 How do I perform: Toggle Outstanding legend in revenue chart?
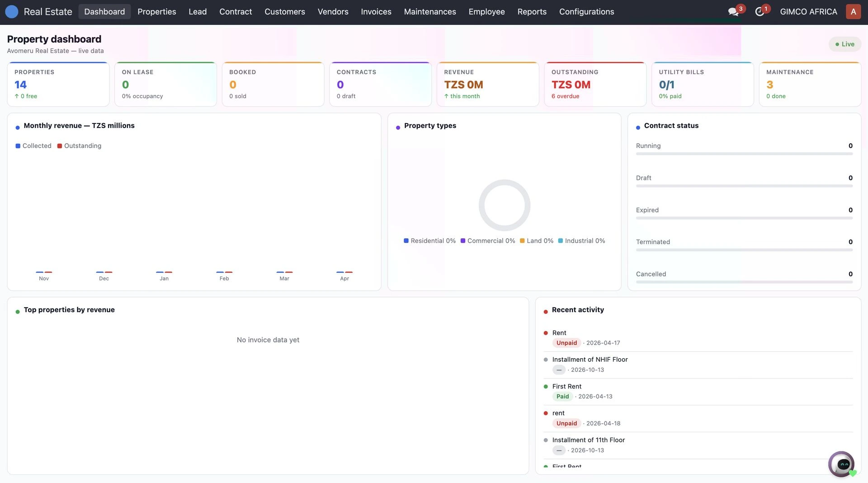[79, 146]
